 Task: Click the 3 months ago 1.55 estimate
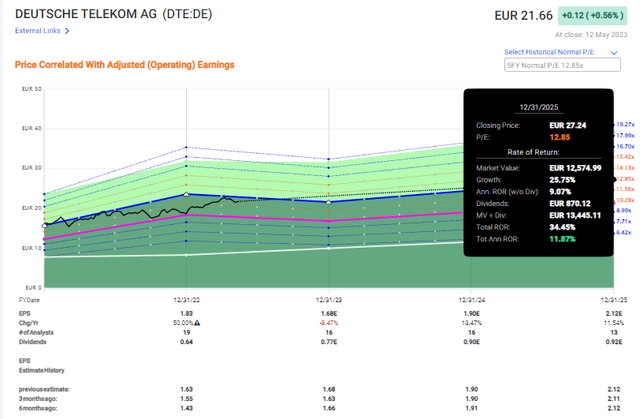click(x=187, y=399)
